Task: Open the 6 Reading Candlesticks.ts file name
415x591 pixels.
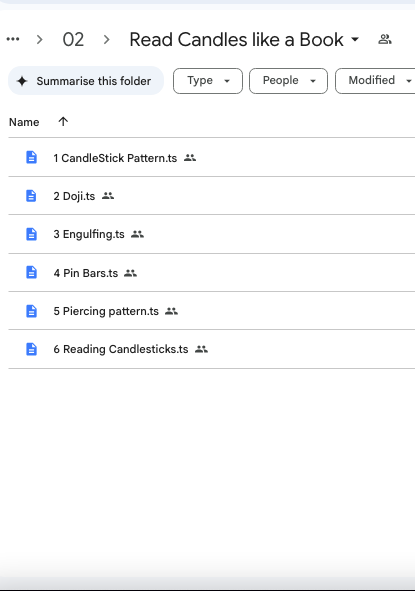Action: click(x=121, y=349)
